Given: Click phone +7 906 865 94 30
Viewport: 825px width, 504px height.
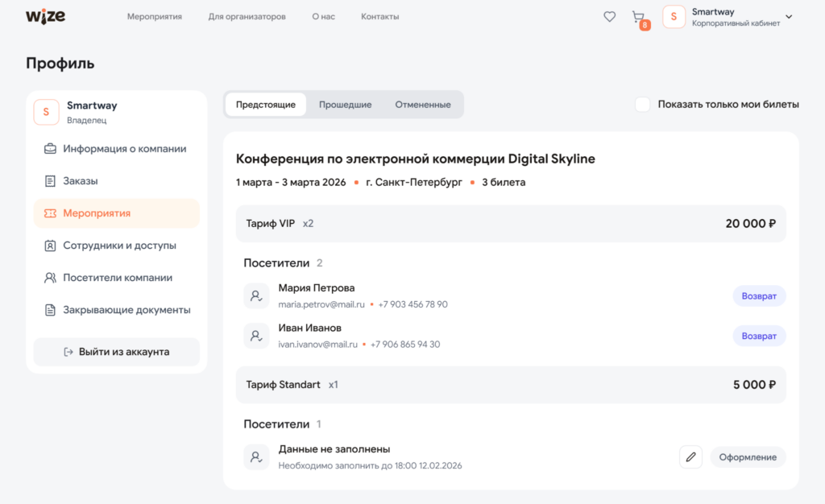Looking at the screenshot, I should pos(405,345).
